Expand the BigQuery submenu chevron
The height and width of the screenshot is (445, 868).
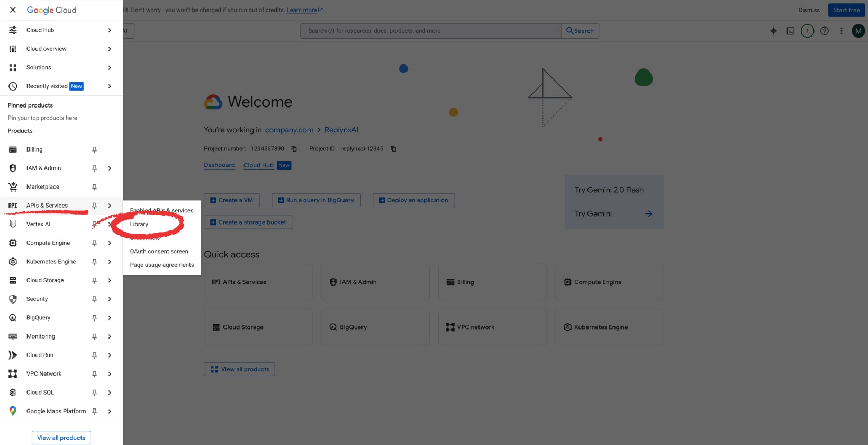(x=110, y=318)
